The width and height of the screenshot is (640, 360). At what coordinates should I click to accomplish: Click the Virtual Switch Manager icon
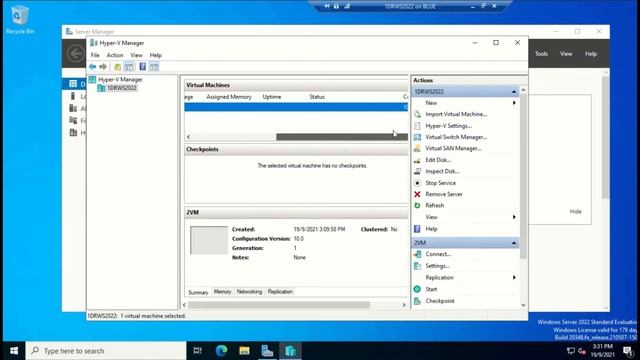[x=417, y=137]
